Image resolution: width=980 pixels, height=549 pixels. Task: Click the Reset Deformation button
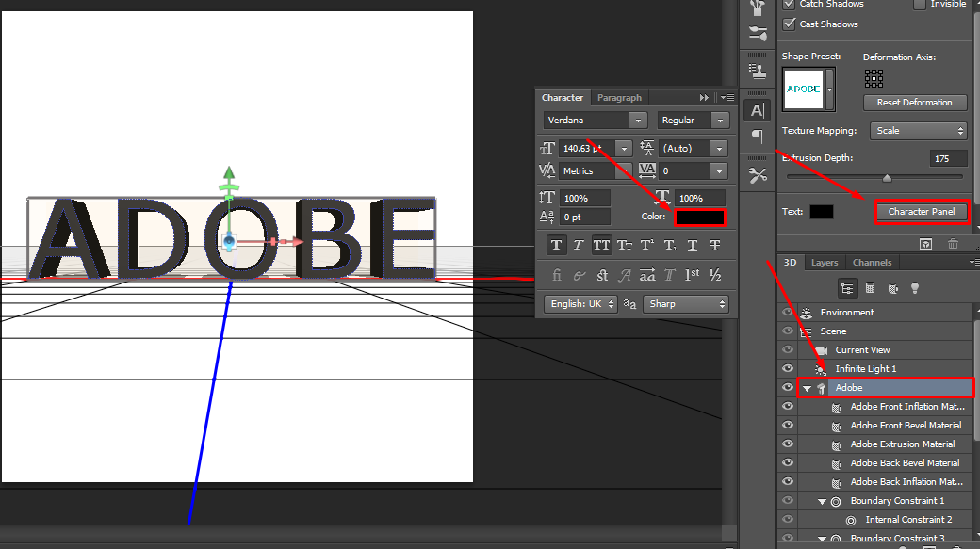[x=914, y=103]
